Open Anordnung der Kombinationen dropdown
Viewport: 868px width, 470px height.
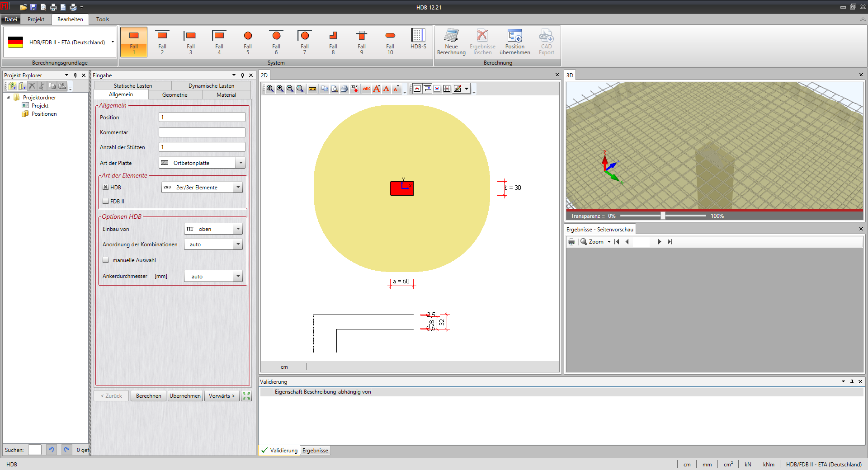[238, 244]
